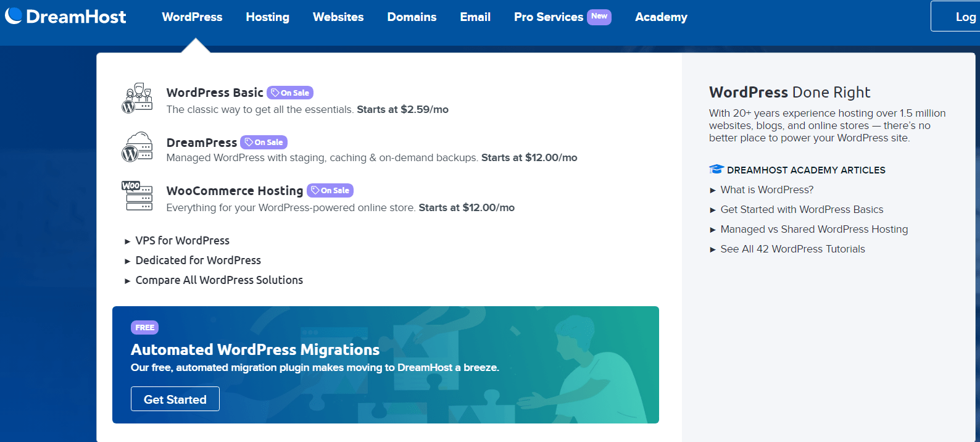The height and width of the screenshot is (442, 980).
Task: Click On Sale tag beside DreamPress
Action: coord(264,142)
